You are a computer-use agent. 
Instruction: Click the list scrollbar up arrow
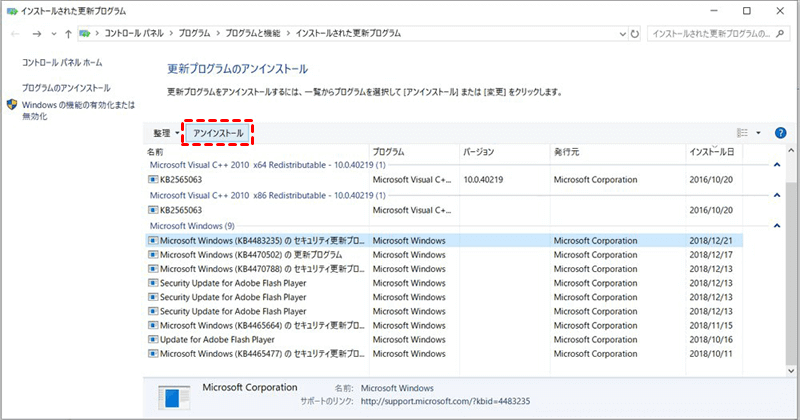(x=791, y=151)
